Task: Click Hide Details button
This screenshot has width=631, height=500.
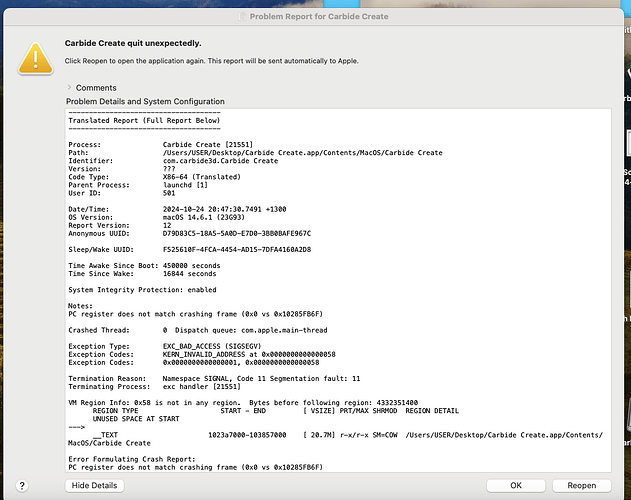Action: point(95,486)
